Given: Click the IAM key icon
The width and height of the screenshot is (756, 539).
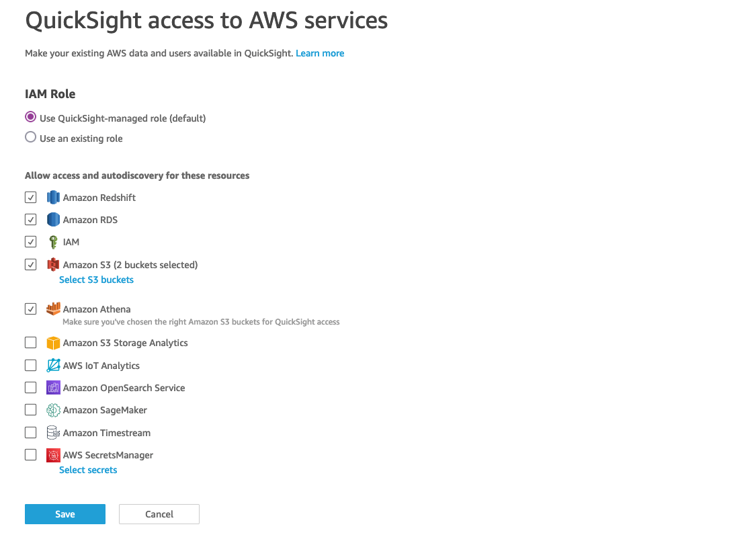Looking at the screenshot, I should pos(53,242).
